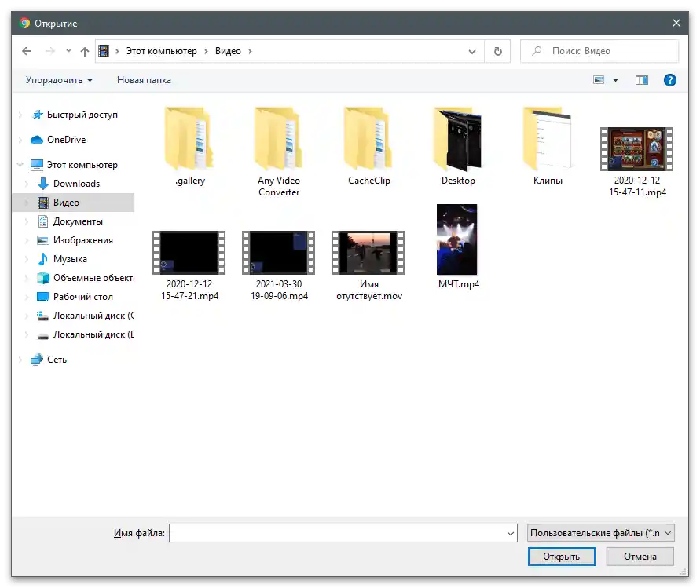Focus the 'Поиск: Видео' search field

click(599, 51)
